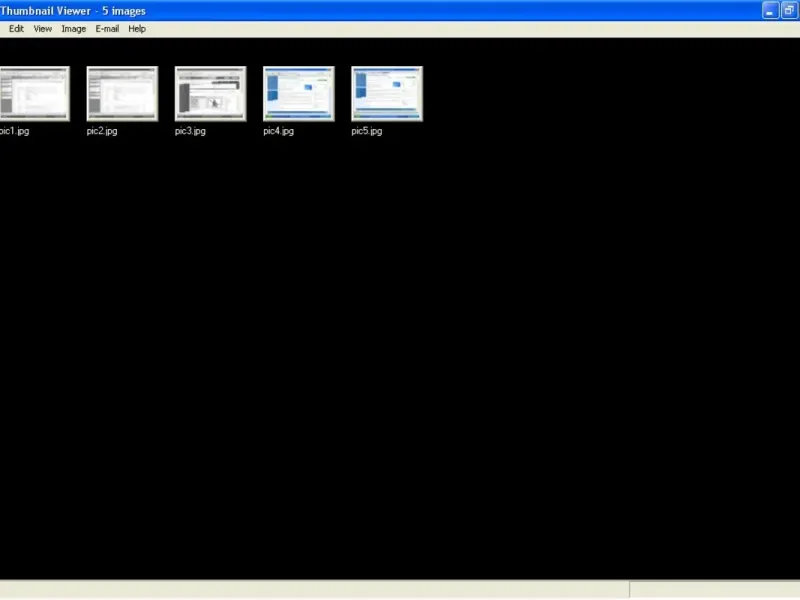Open the View menu
This screenshot has width=800, height=600.
pyautogui.click(x=43, y=29)
